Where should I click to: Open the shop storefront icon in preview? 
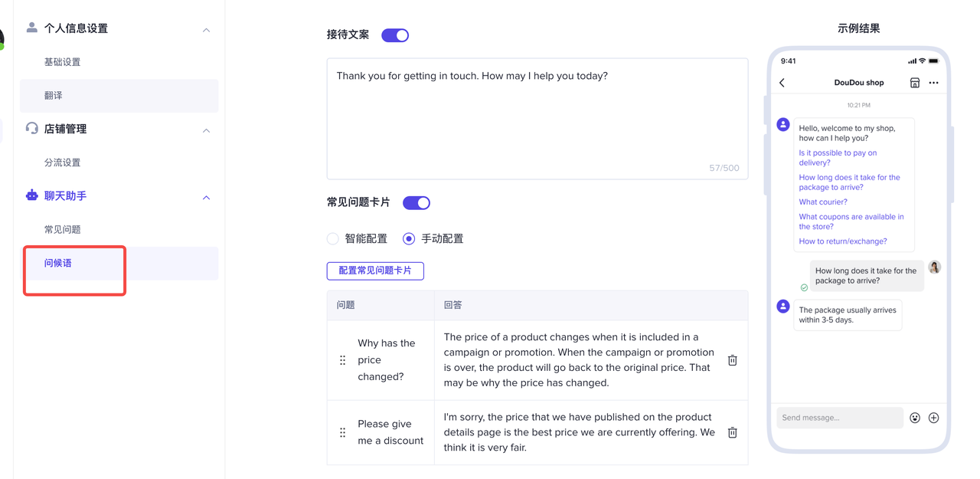914,83
